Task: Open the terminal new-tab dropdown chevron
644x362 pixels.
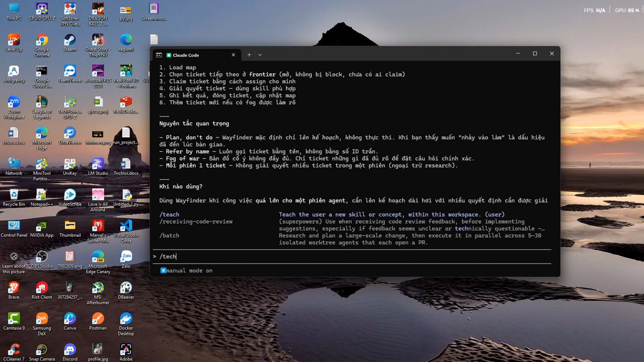Action: click(260, 55)
